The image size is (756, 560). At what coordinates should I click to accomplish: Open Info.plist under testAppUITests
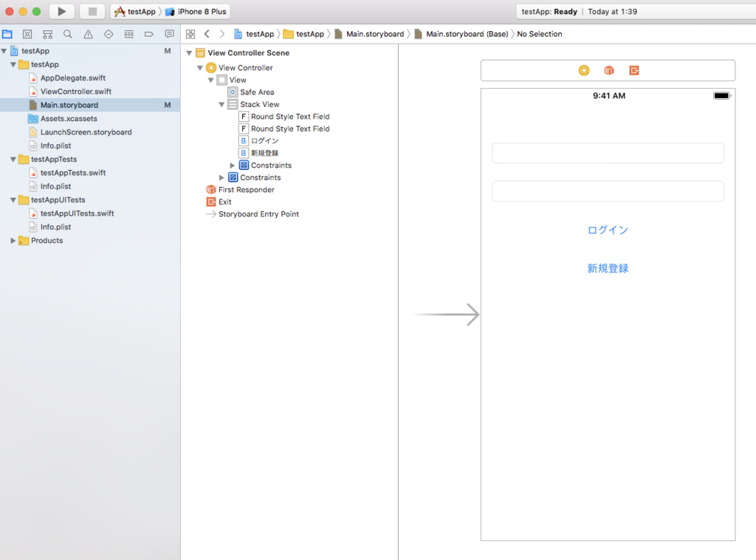(x=55, y=227)
